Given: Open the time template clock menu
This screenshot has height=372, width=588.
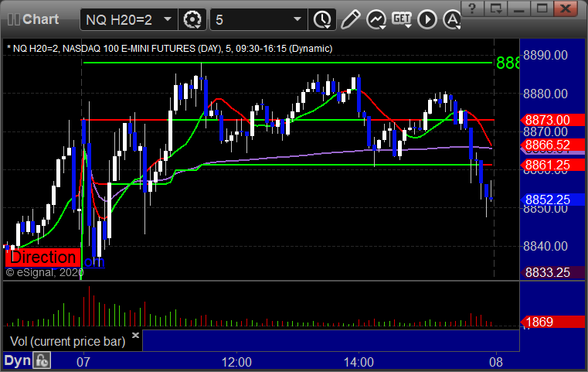Looking at the screenshot, I should (x=322, y=19).
